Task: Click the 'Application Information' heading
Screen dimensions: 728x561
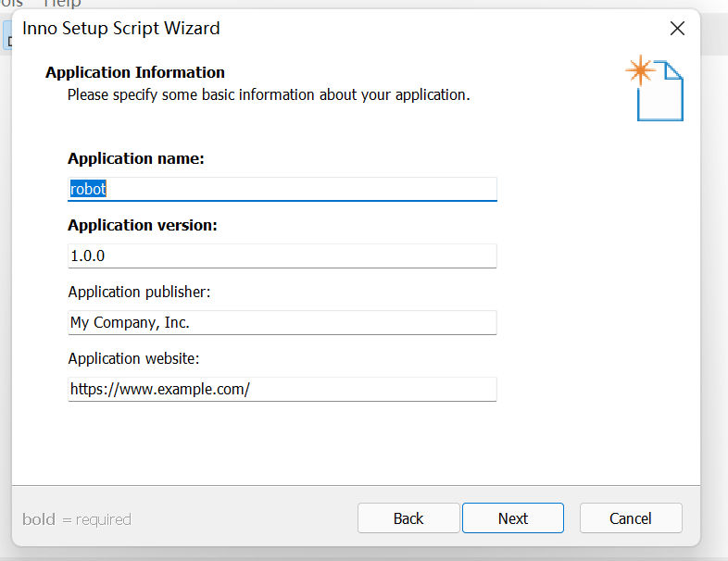Action: (135, 72)
